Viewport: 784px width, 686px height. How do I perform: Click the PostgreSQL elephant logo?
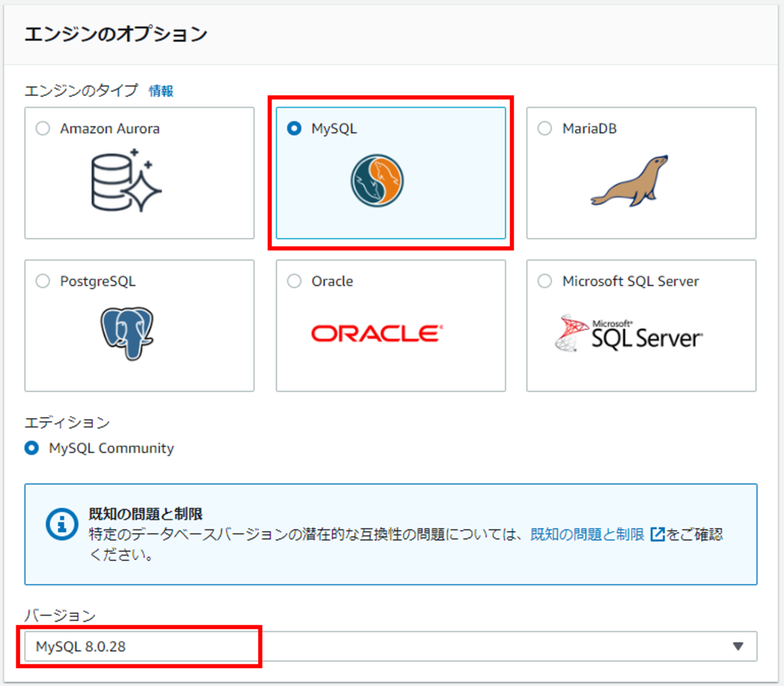127,334
